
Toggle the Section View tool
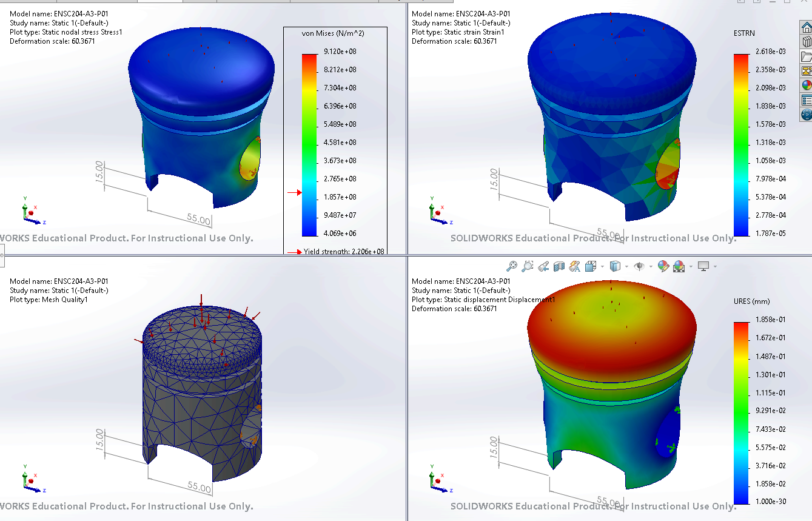click(x=559, y=266)
